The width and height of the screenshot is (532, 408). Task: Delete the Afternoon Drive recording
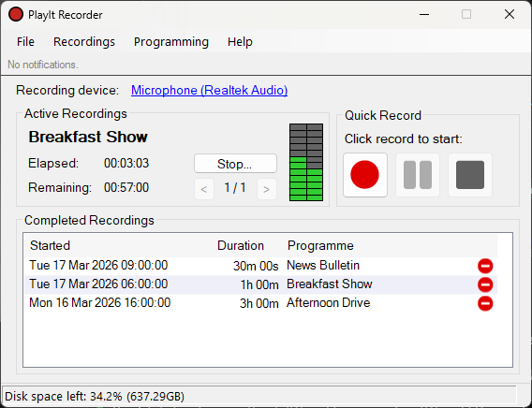pos(485,303)
